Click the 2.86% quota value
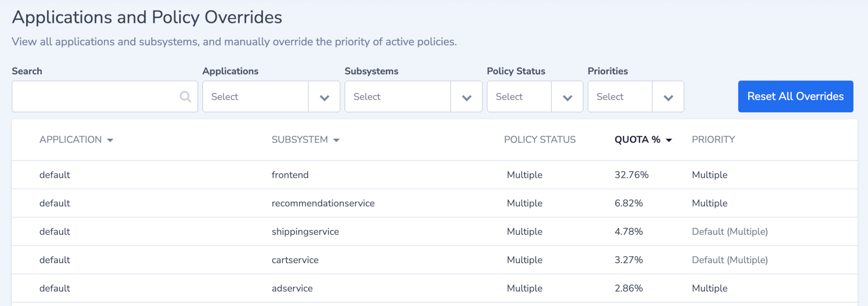The image size is (868, 306). tap(629, 289)
